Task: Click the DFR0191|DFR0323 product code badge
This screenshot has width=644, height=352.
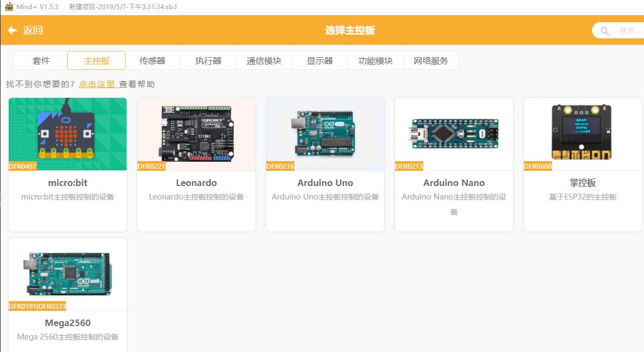Action: (37, 306)
